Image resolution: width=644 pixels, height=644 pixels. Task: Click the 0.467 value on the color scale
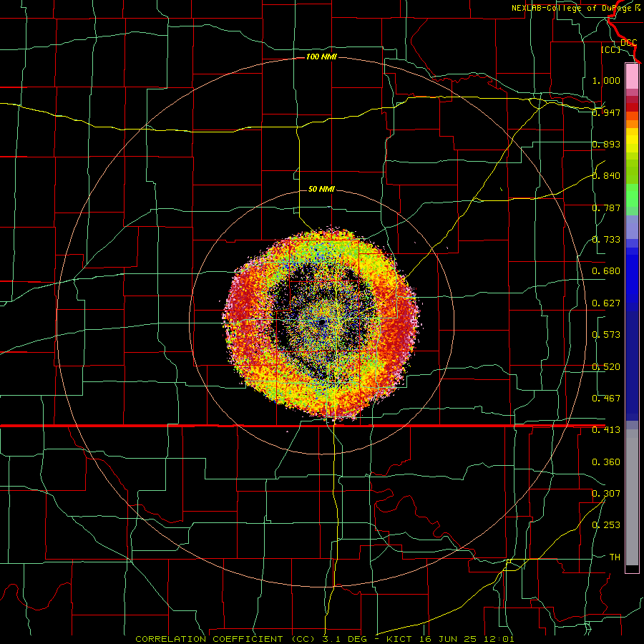pyautogui.click(x=606, y=399)
